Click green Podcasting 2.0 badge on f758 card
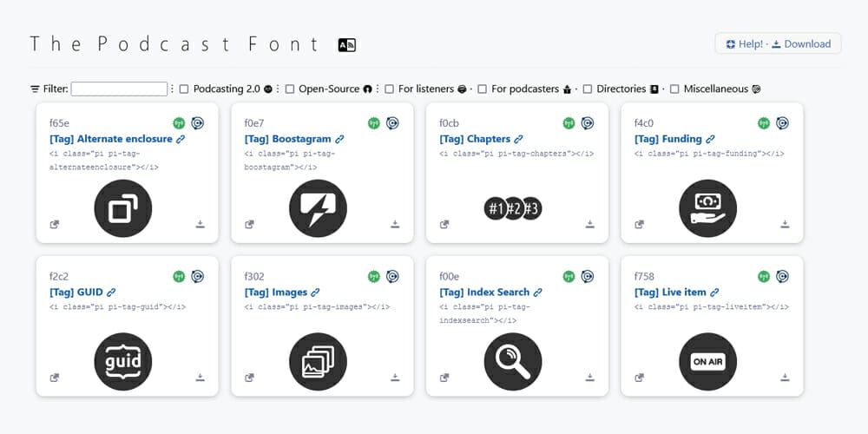The width and height of the screenshot is (868, 434). [x=764, y=276]
